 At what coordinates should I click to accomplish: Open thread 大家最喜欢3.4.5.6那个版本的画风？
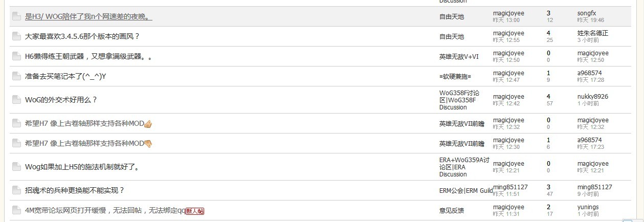click(x=82, y=36)
